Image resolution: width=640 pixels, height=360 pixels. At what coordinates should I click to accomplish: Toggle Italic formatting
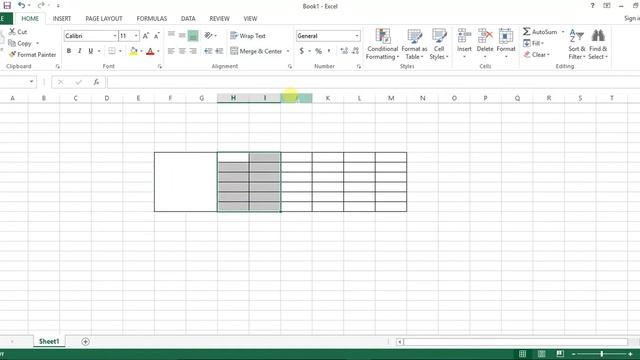80,51
